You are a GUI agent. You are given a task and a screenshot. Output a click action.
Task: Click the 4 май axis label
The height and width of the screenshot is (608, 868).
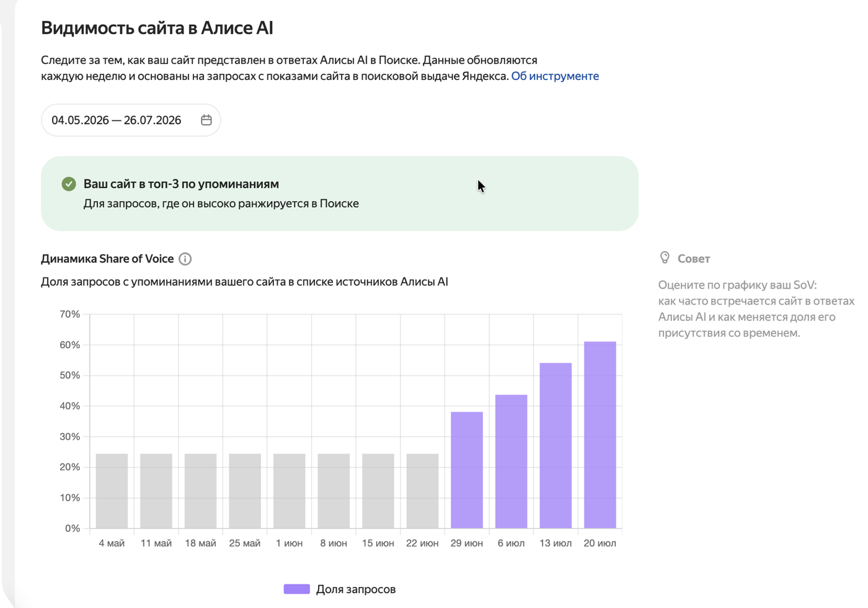coord(112,543)
